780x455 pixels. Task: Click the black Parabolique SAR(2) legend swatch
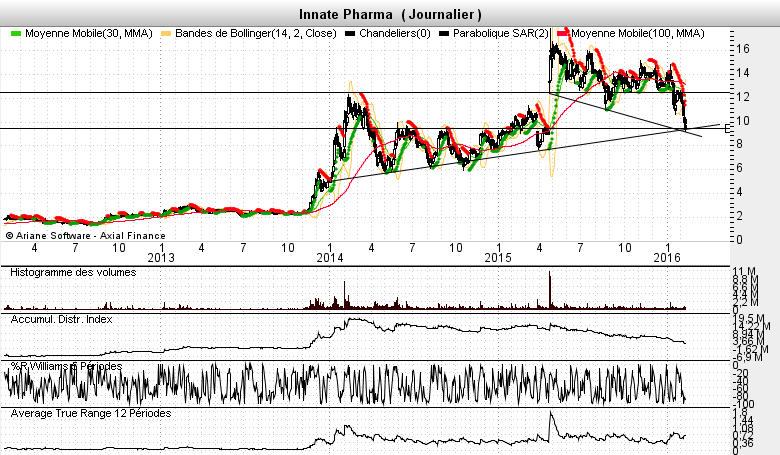[444, 34]
